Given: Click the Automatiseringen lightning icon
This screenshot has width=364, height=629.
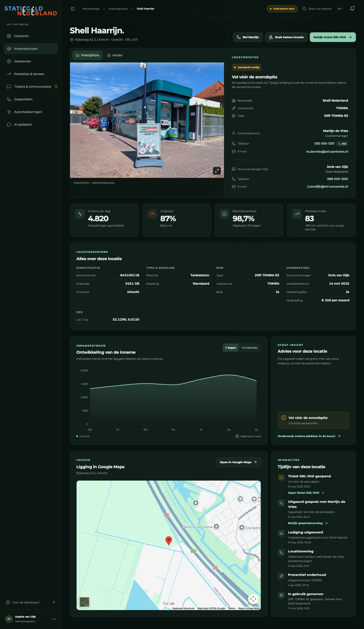Looking at the screenshot, I should [9, 112].
